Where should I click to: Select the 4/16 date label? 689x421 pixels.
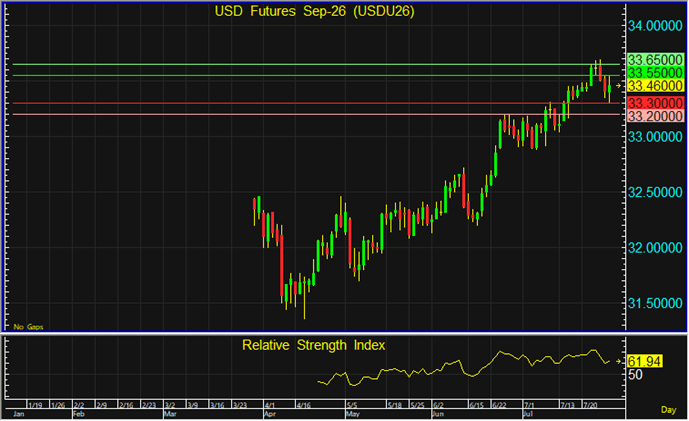pos(303,405)
